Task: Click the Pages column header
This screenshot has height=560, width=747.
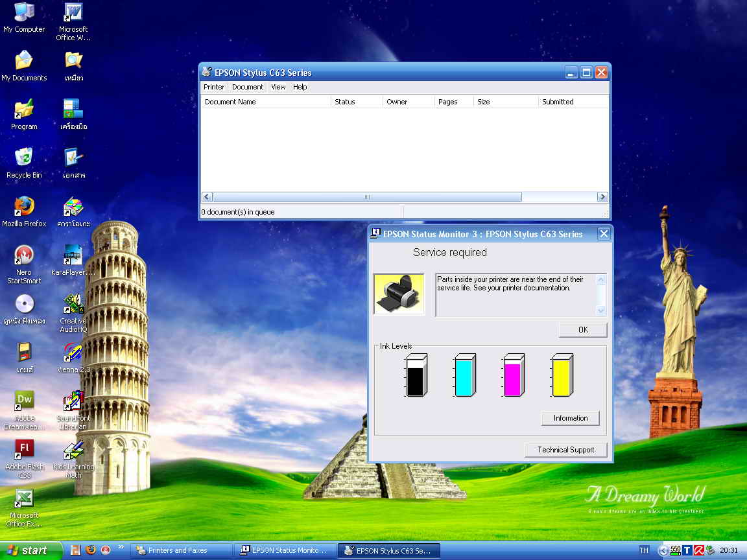Action: (x=454, y=101)
